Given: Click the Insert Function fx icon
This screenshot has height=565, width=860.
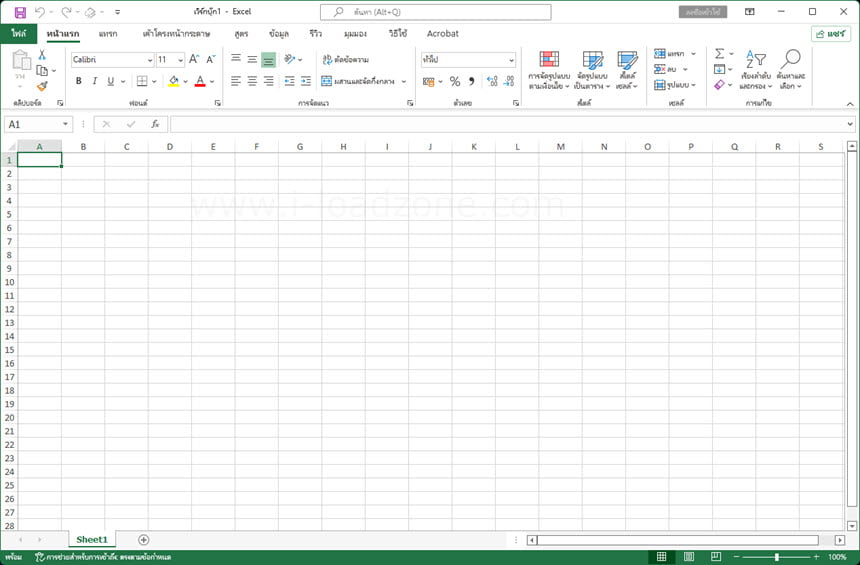Looking at the screenshot, I should pos(155,125).
